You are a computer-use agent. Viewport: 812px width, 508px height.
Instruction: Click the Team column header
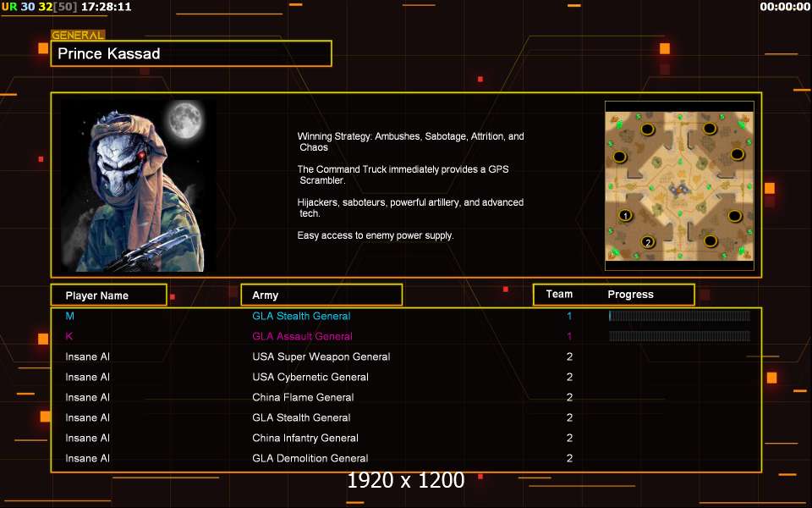click(559, 294)
